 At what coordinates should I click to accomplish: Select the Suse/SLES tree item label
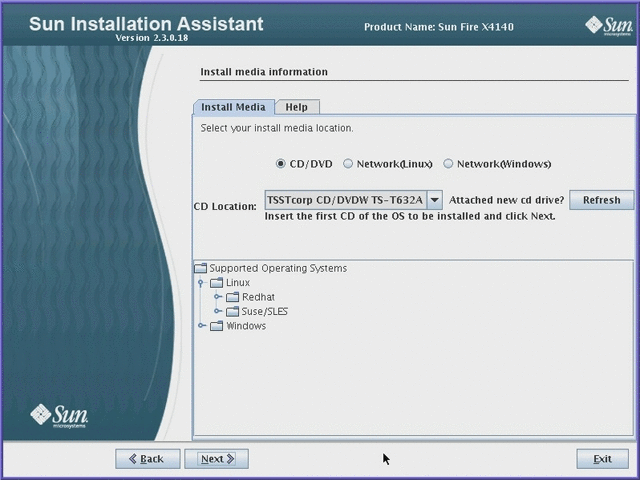tap(264, 311)
